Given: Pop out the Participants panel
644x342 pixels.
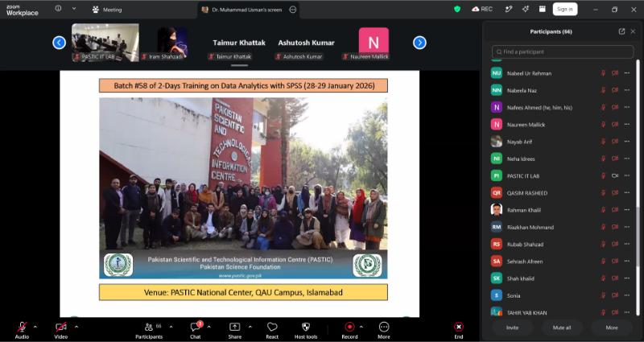Looking at the screenshot, I should pyautogui.click(x=621, y=31).
